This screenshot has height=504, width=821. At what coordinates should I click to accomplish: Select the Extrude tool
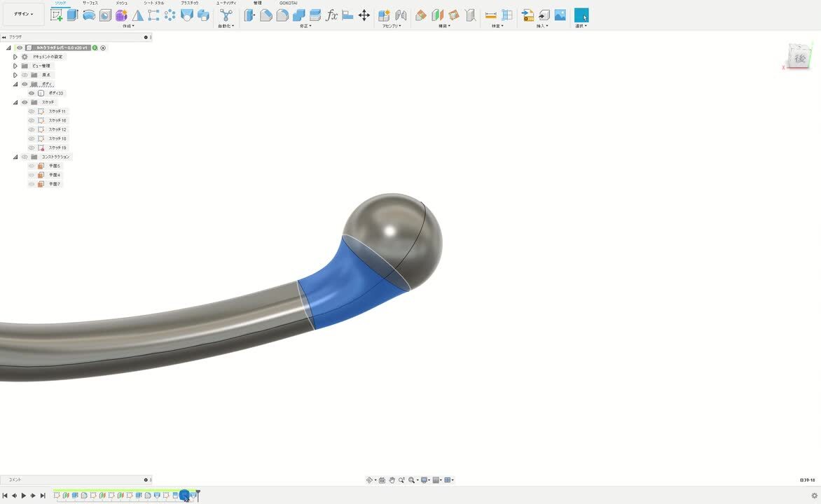tap(72, 15)
